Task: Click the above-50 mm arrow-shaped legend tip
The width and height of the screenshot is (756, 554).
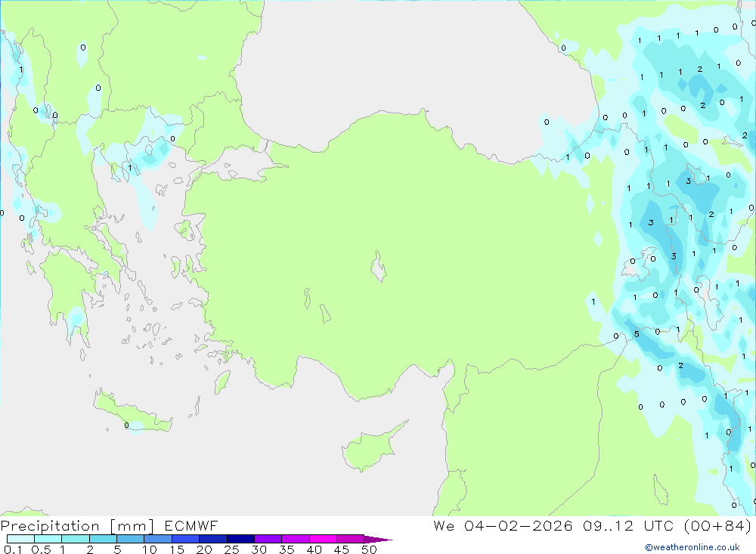Action: (377, 539)
